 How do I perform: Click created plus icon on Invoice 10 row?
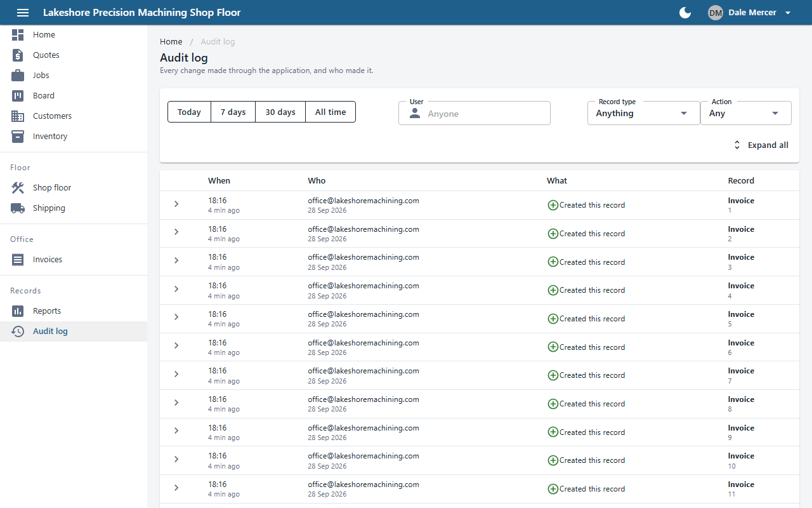tap(553, 460)
